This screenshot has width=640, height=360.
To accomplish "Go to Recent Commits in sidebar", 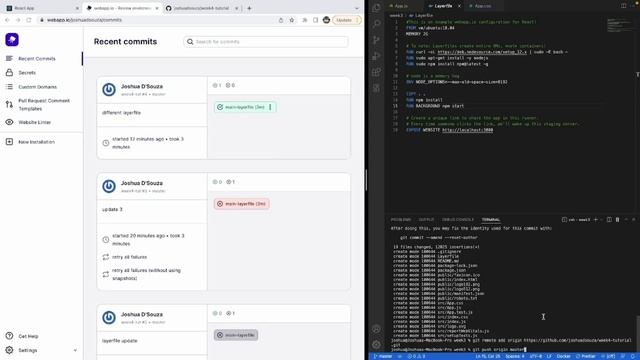I will coord(37,59).
